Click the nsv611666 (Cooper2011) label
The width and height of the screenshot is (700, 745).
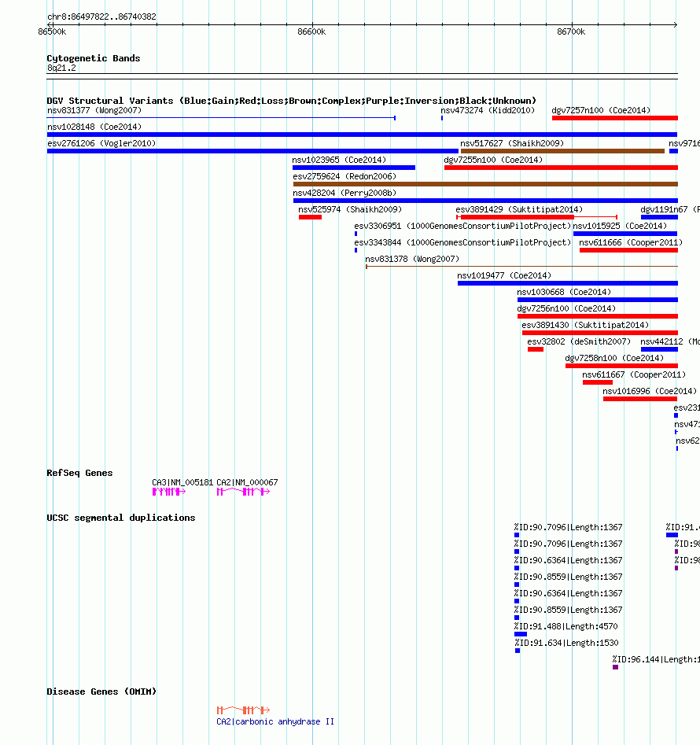631,243
